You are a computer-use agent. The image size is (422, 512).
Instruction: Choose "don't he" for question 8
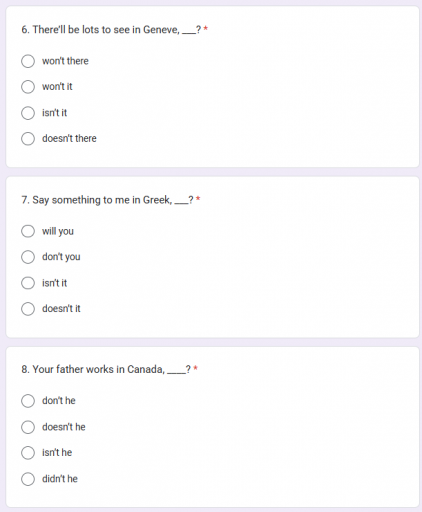pyautogui.click(x=28, y=401)
